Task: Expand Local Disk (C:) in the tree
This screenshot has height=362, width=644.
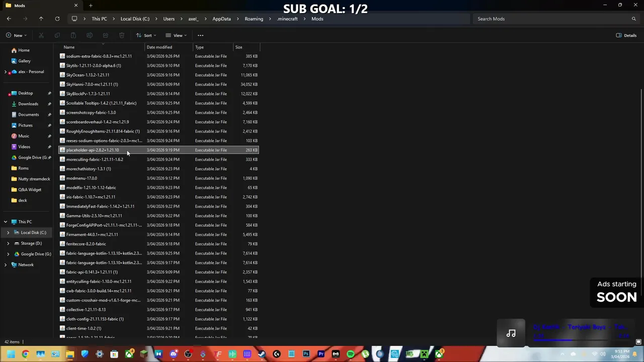Action: click(8, 233)
